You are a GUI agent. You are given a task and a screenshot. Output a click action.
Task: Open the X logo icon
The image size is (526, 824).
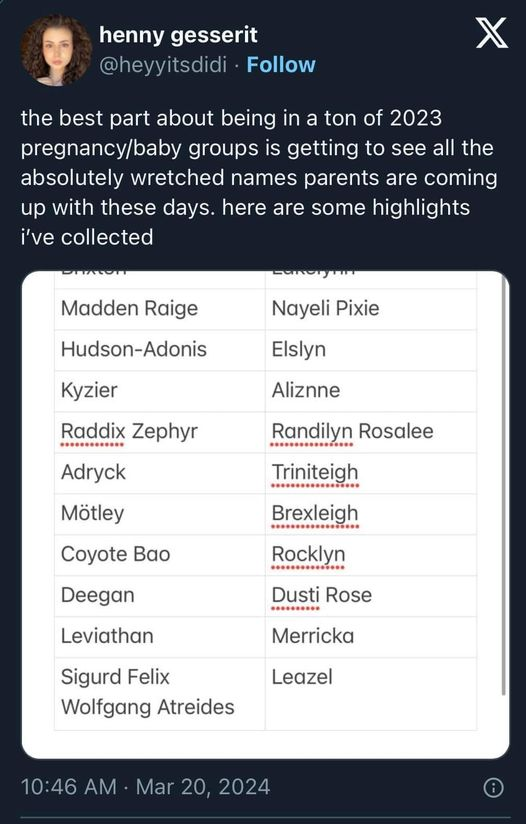[491, 33]
